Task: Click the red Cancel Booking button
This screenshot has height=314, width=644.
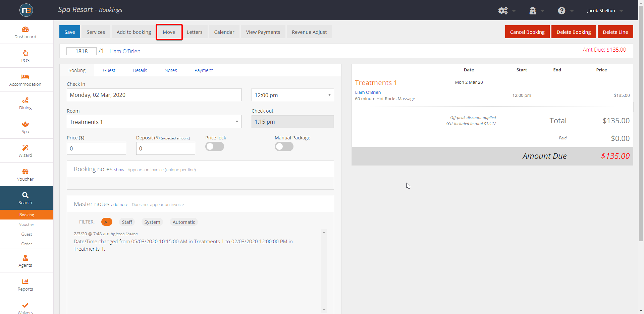Action: pyautogui.click(x=527, y=32)
